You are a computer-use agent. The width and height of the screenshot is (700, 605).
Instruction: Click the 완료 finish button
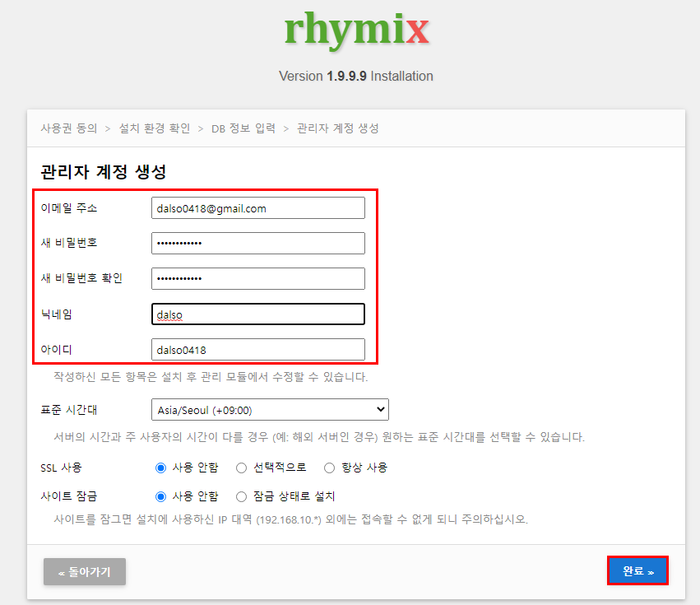point(638,570)
